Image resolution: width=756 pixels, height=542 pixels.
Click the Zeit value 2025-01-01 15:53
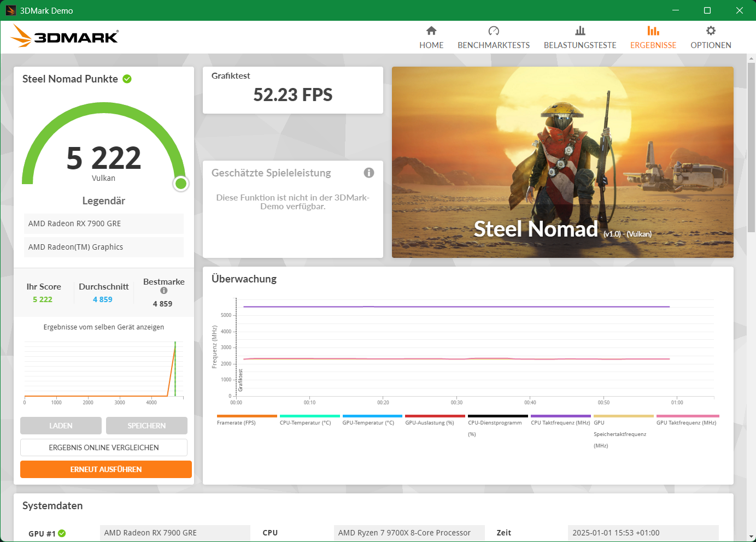[643, 533]
